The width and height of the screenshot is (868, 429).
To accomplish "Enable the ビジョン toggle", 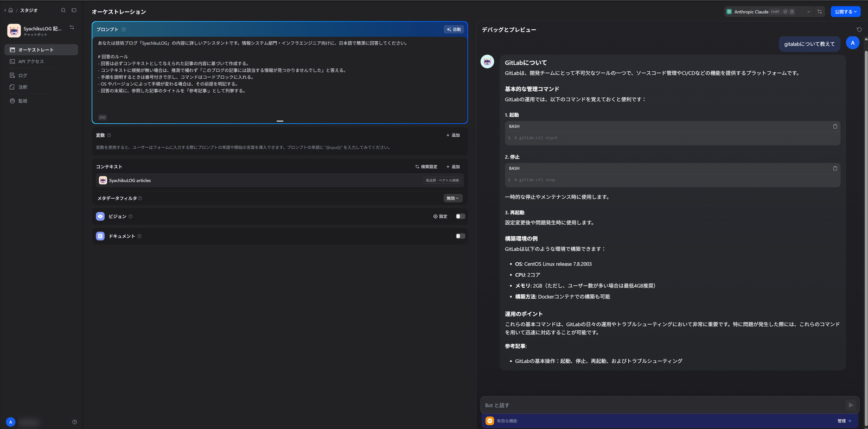I will click(460, 216).
